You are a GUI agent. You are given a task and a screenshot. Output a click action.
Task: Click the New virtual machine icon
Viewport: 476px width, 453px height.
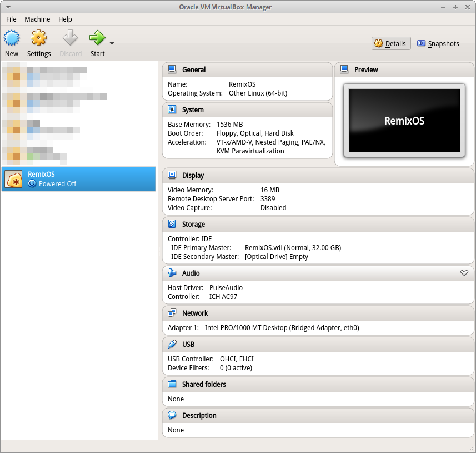tap(12, 38)
